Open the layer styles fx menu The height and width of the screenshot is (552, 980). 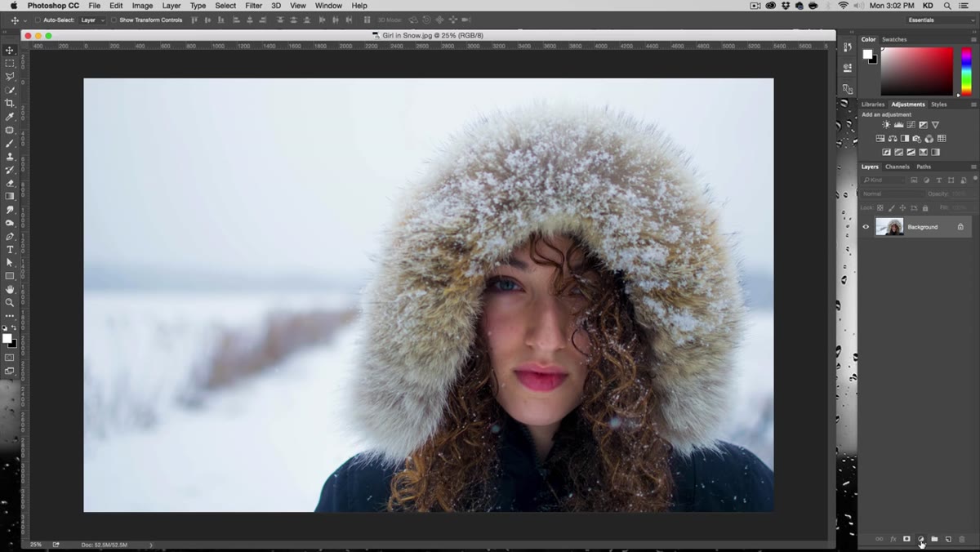[x=893, y=539]
